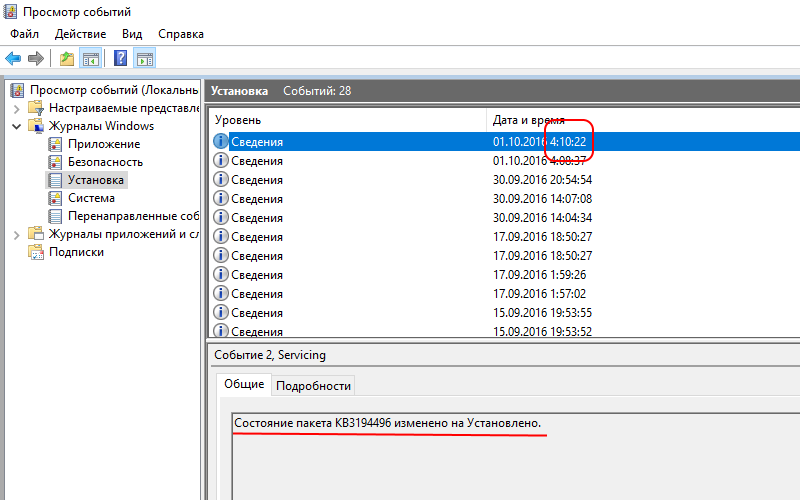Toggle the show/hide action pane icon
This screenshot has height=500, width=800.
tap(144, 58)
